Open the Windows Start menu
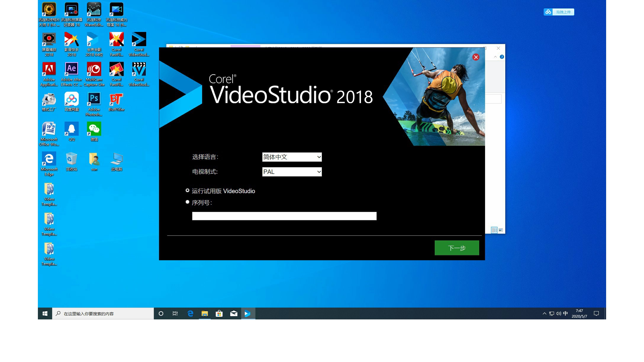The image size is (644, 362). [x=45, y=313]
